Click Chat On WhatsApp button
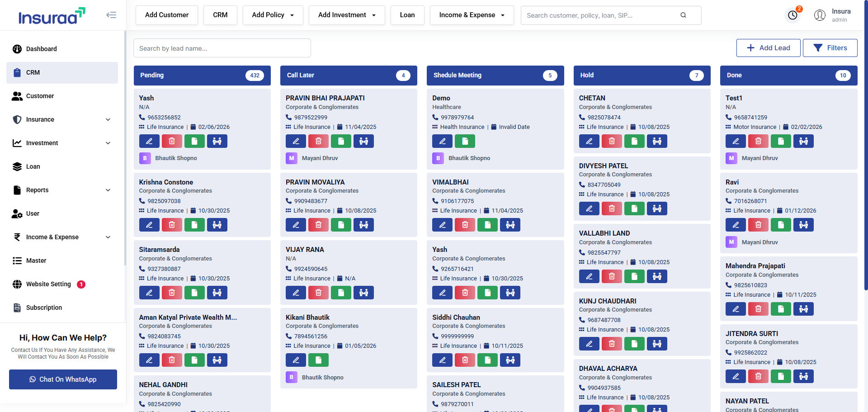 [x=63, y=379]
